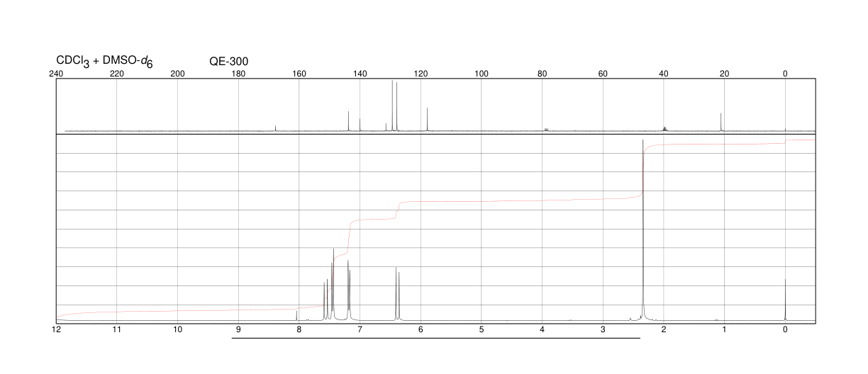This screenshot has width=868, height=374.
Task: Select the 40 tick label on carbon axis
Action: pyautogui.click(x=664, y=74)
